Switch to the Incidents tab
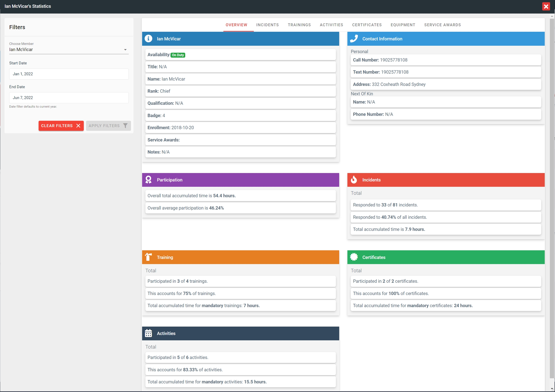 point(267,25)
